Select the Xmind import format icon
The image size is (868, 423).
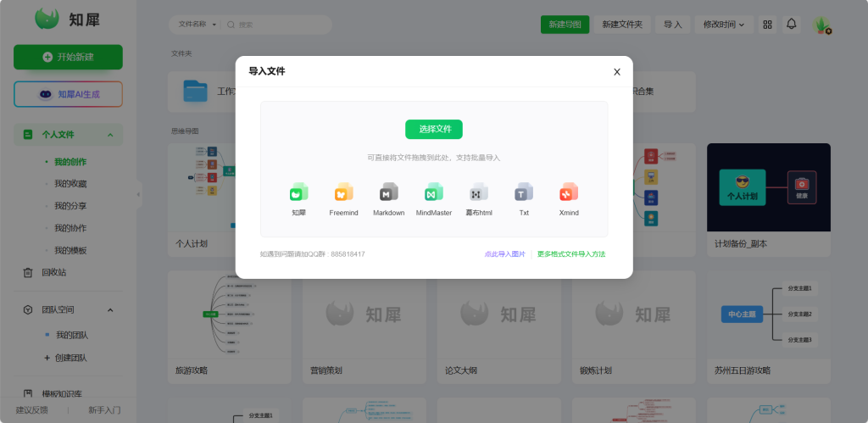pos(569,192)
